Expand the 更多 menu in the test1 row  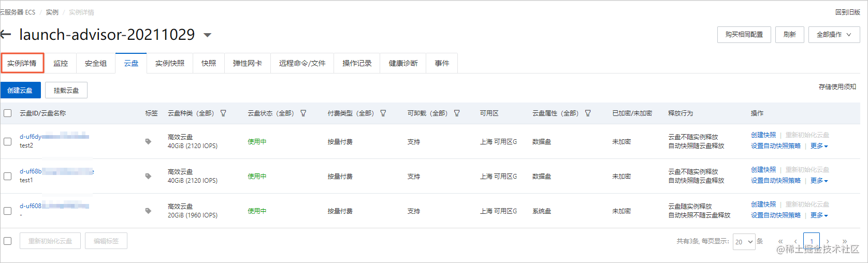click(819, 181)
